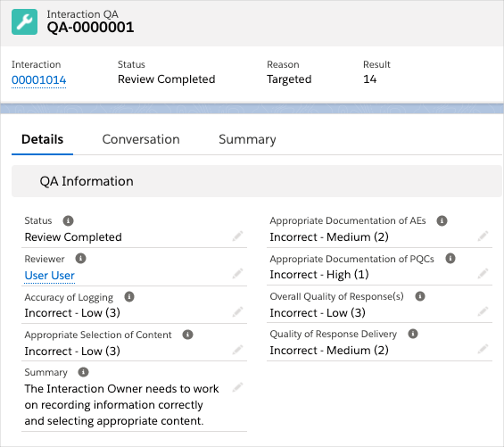Edit the Summary text with pencil icon
This screenshot has height=447, width=504.
[x=237, y=387]
